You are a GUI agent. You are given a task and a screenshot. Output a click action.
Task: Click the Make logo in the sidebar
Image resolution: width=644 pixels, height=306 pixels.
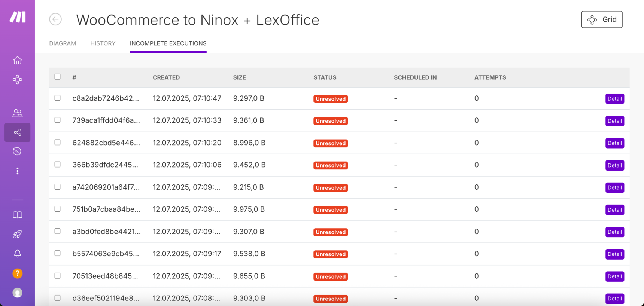pos(17,17)
